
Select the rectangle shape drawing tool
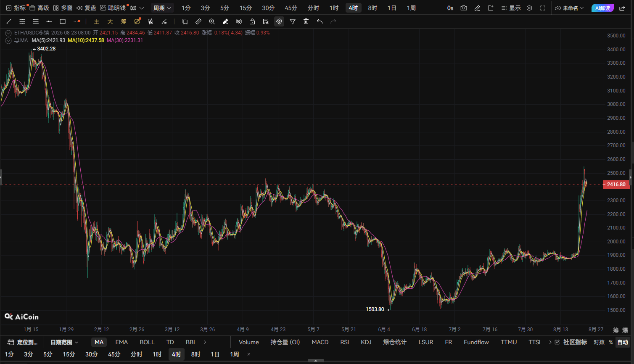(x=63, y=21)
